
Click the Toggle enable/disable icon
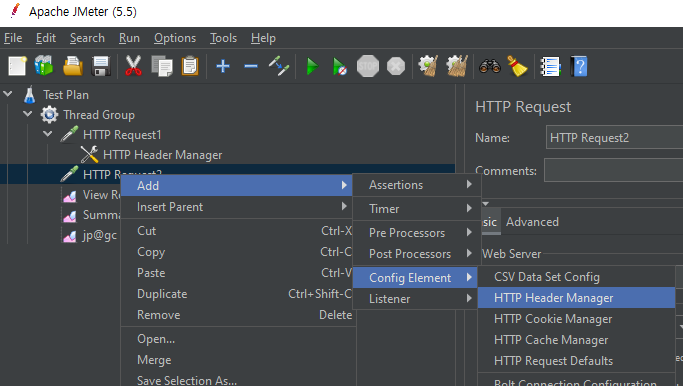tap(279, 66)
